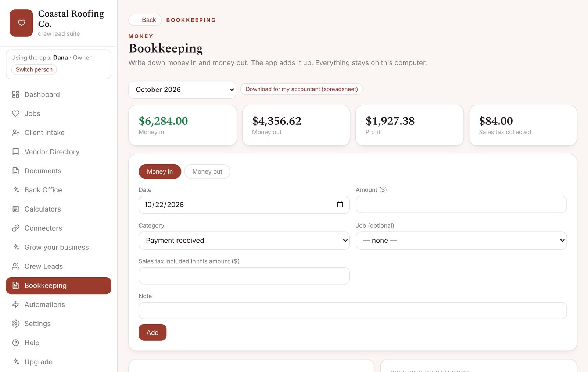
Task: Click the $4,356.62 Money out card
Action: click(296, 125)
